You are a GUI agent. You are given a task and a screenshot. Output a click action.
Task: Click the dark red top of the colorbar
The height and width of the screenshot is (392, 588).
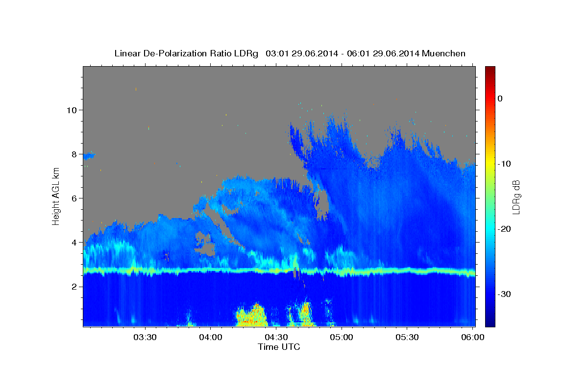tap(490, 69)
